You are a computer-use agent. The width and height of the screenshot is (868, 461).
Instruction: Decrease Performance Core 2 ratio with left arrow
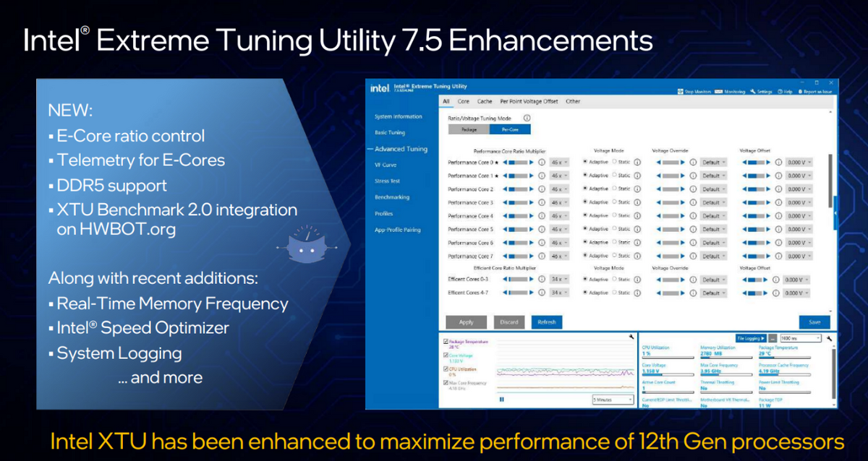tap(504, 189)
